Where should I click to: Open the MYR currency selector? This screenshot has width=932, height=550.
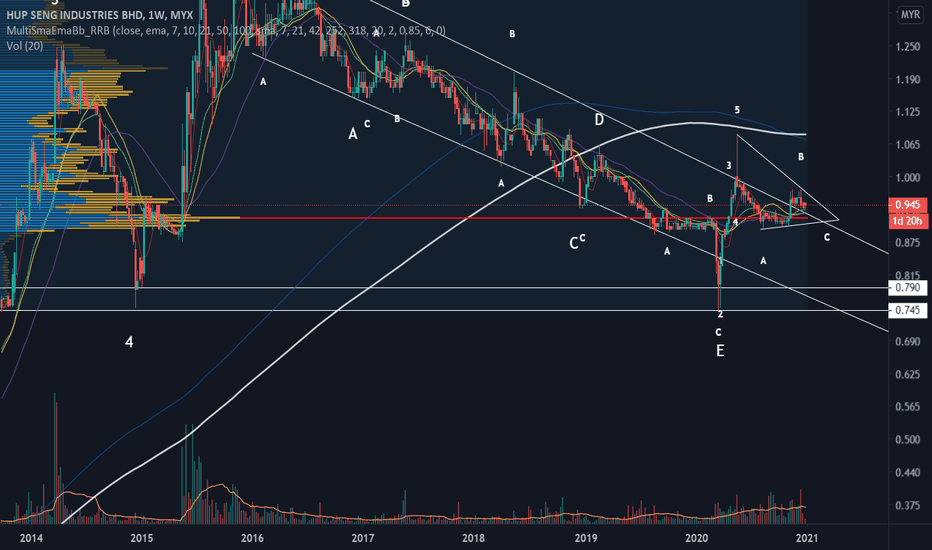click(910, 15)
